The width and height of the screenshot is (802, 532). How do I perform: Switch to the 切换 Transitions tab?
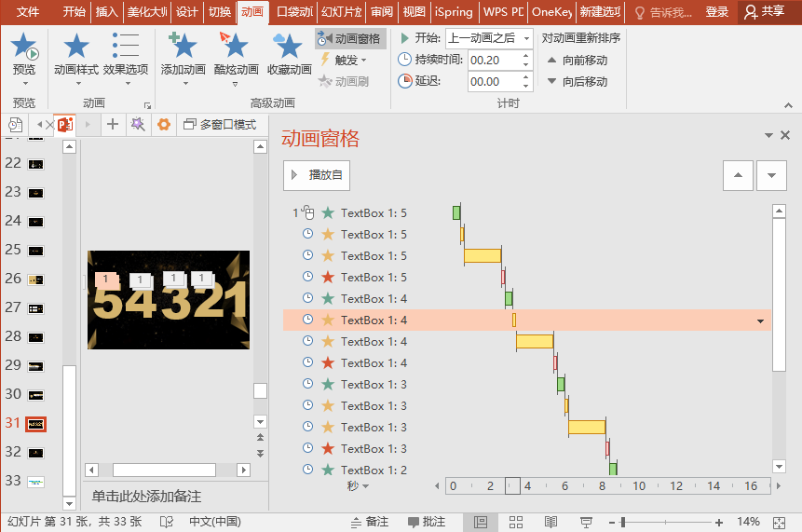[220, 12]
